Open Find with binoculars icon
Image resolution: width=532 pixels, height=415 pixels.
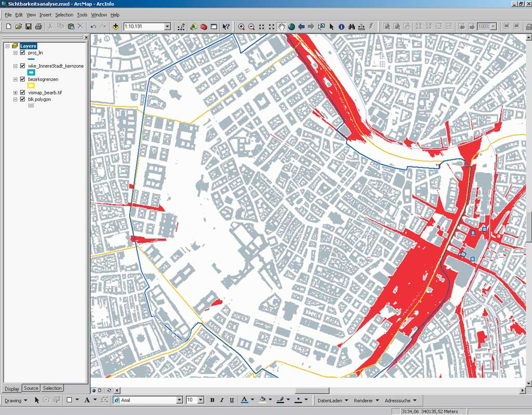tap(352, 26)
